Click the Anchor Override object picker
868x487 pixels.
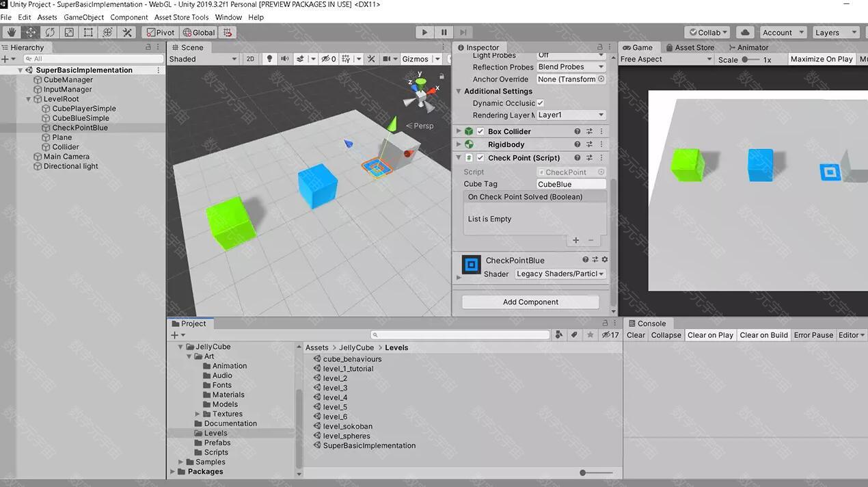tap(601, 79)
